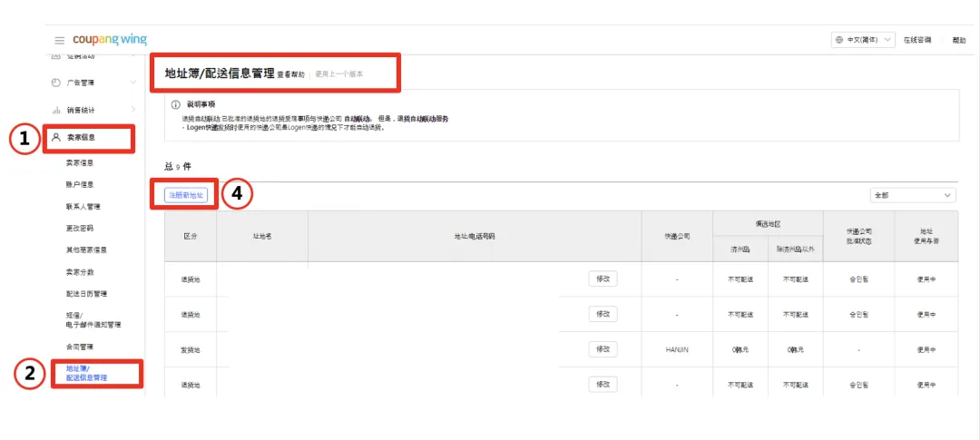Open 其他卖家信息 in sidebar

click(x=86, y=250)
